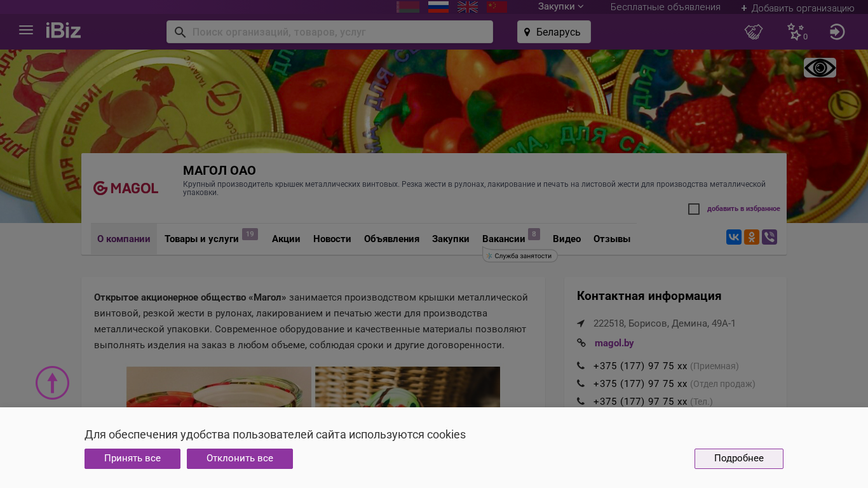Switch to the Вакансии tab
This screenshot has height=488, width=868.
point(503,239)
